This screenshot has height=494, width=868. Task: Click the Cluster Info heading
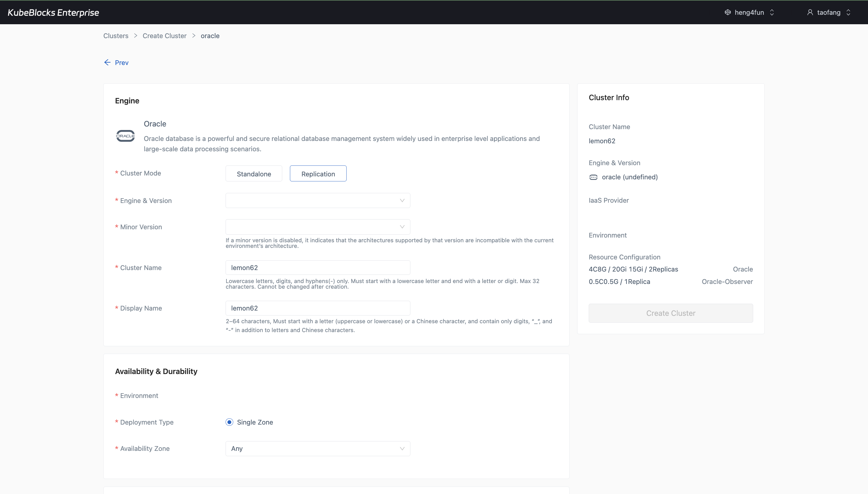(609, 98)
